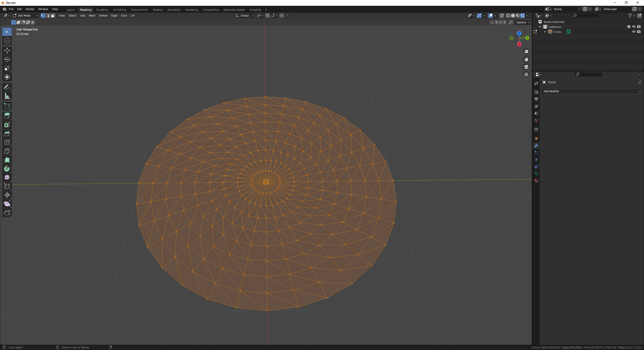Select the Transform tool
The width and height of the screenshot is (644, 350).
7,77
